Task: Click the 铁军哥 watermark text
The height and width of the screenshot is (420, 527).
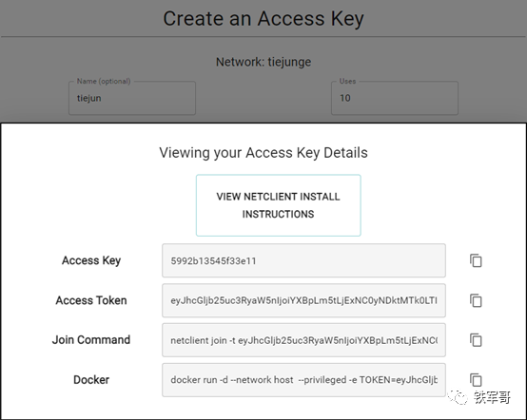Action: 493,397
